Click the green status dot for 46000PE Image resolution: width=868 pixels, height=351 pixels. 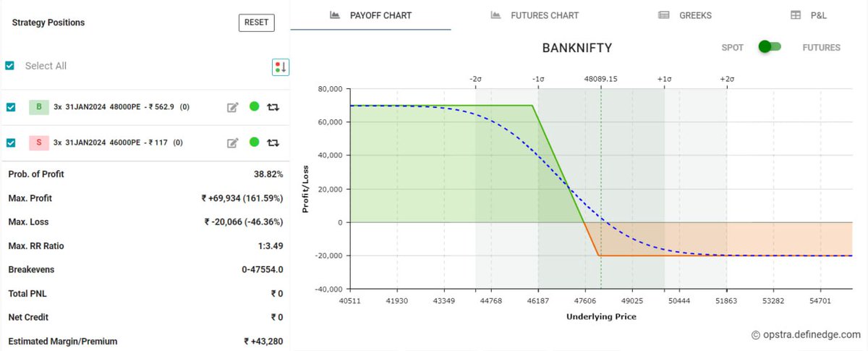[254, 142]
